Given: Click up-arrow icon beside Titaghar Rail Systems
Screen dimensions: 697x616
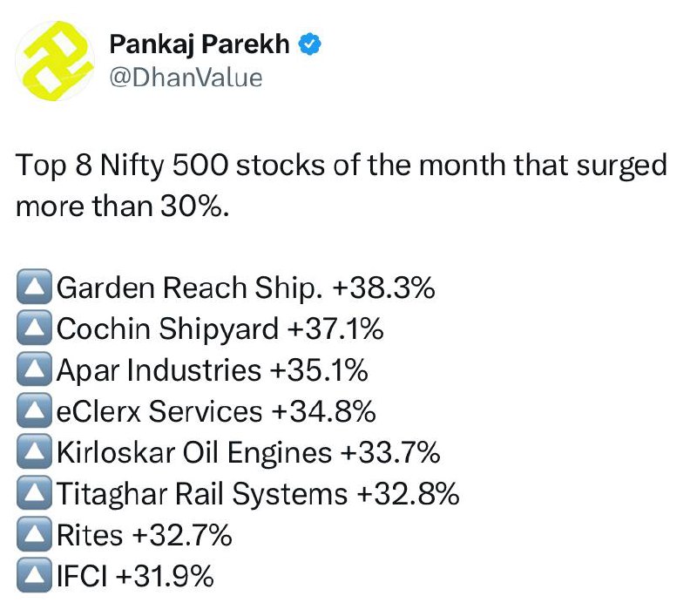Looking at the screenshot, I should 34,493.
